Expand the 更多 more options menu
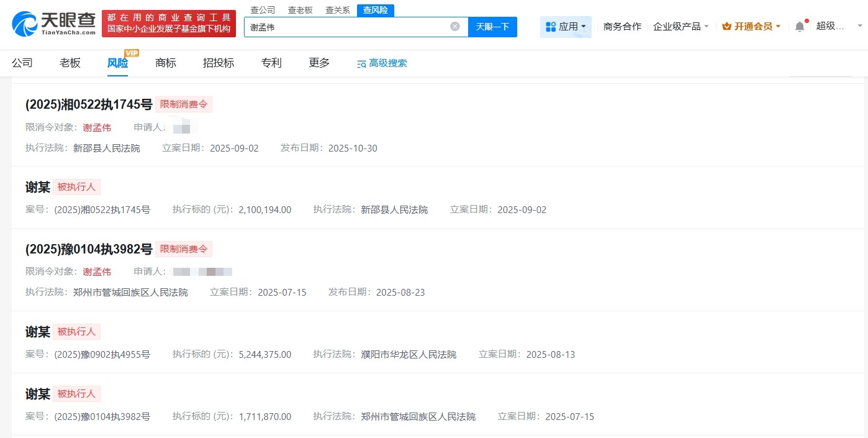Screen dimensions: 868x438 (319, 63)
